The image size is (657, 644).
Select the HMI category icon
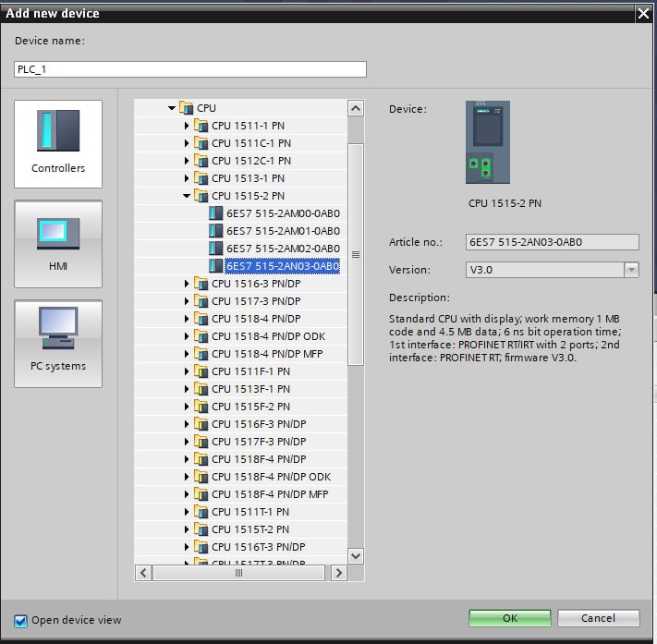point(58,244)
